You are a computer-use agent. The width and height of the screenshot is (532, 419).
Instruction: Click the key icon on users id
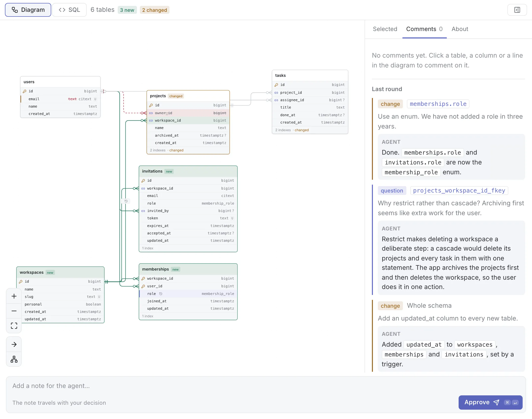click(25, 91)
